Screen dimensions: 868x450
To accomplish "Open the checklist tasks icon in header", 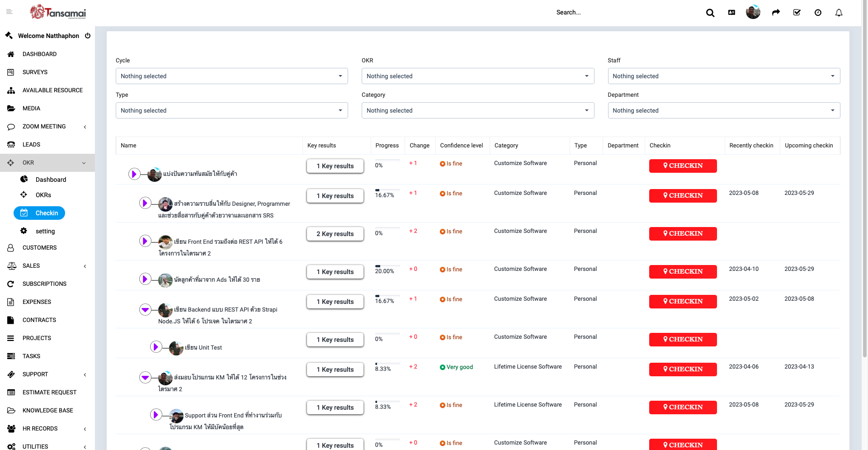I will pyautogui.click(x=797, y=13).
